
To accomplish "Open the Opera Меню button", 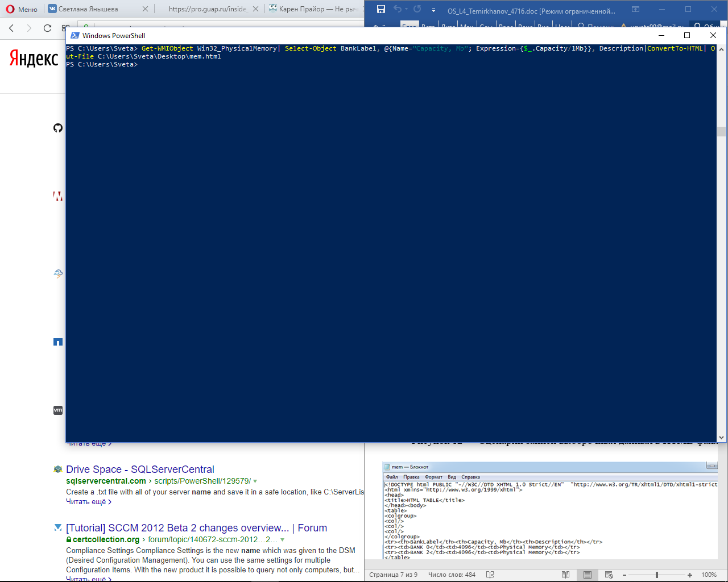I will tap(22, 9).
